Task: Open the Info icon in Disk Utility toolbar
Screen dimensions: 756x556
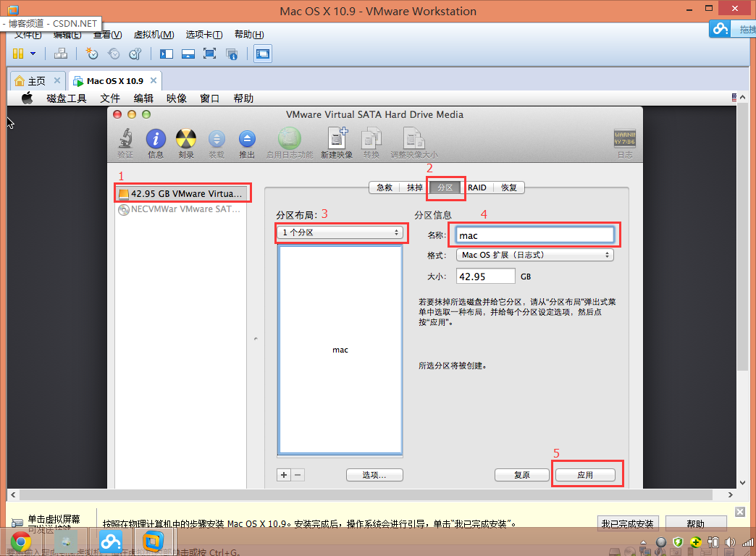Action: pyautogui.click(x=156, y=139)
